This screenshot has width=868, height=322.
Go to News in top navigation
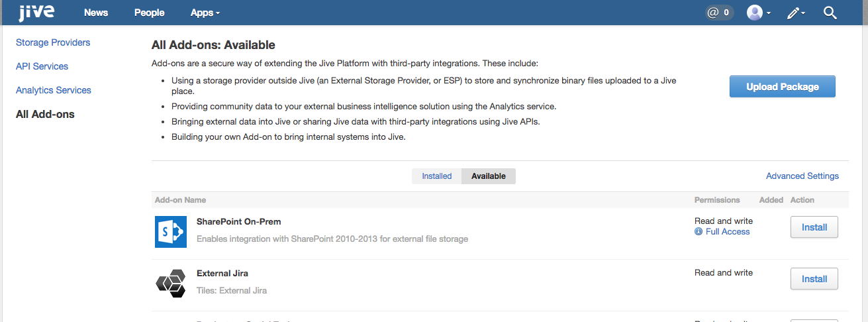(96, 13)
